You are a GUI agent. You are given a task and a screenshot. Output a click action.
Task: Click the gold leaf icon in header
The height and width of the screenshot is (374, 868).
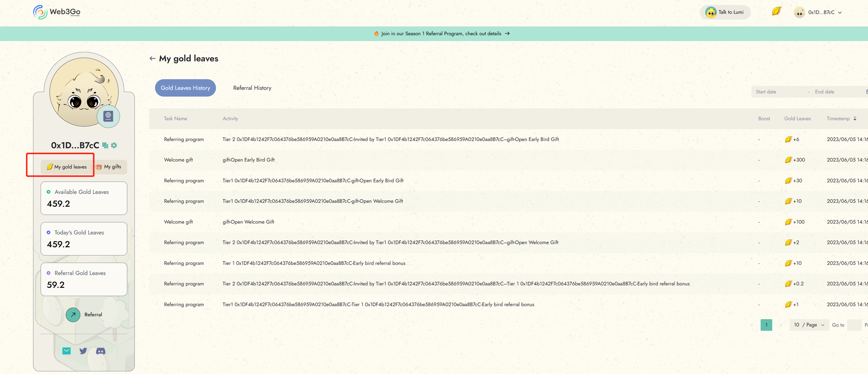(776, 12)
